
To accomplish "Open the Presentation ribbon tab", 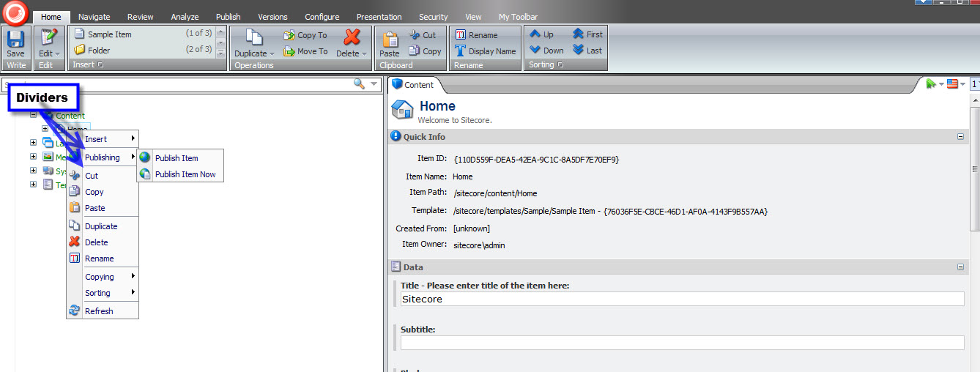I will pyautogui.click(x=379, y=17).
